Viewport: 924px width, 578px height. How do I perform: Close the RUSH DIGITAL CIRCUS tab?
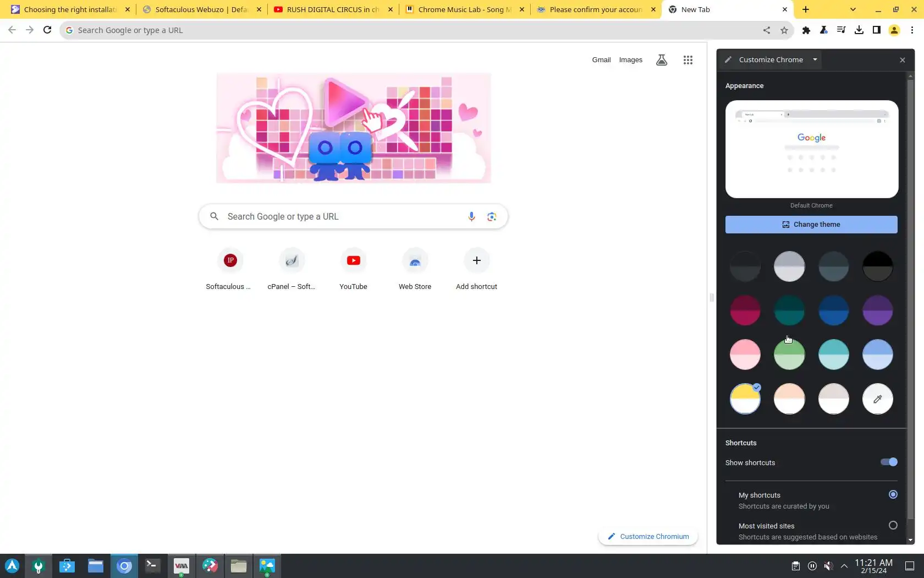[x=391, y=9]
